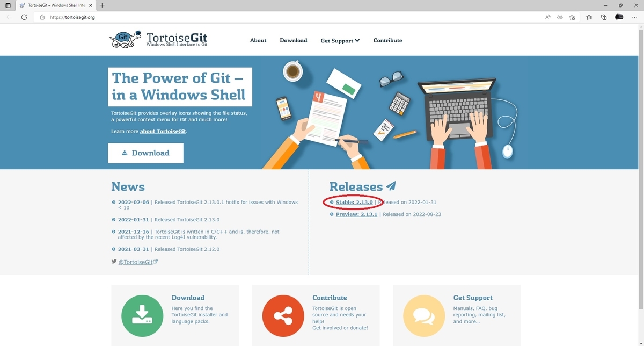The image size is (644, 346).
Task: Open the Collections icon
Action: click(604, 17)
